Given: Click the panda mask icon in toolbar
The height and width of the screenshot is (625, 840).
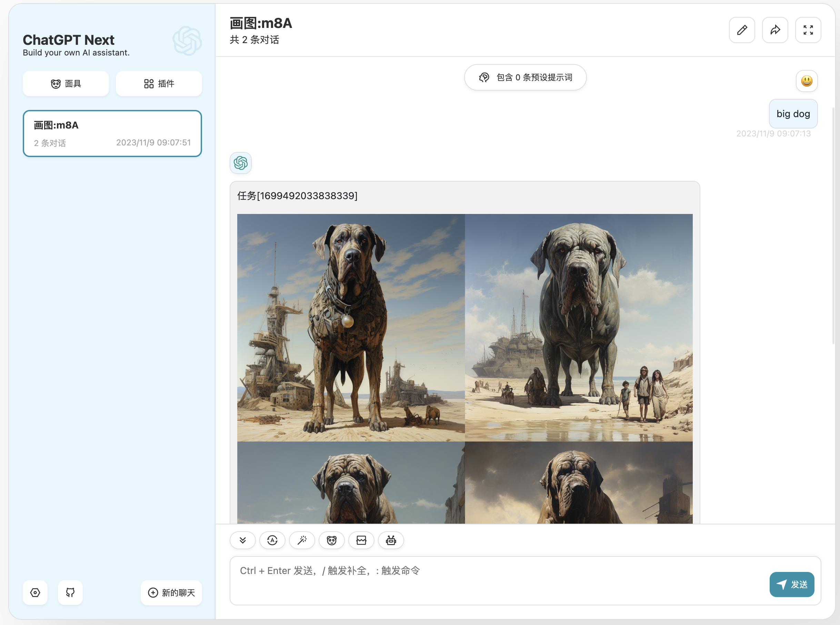Looking at the screenshot, I should 332,540.
